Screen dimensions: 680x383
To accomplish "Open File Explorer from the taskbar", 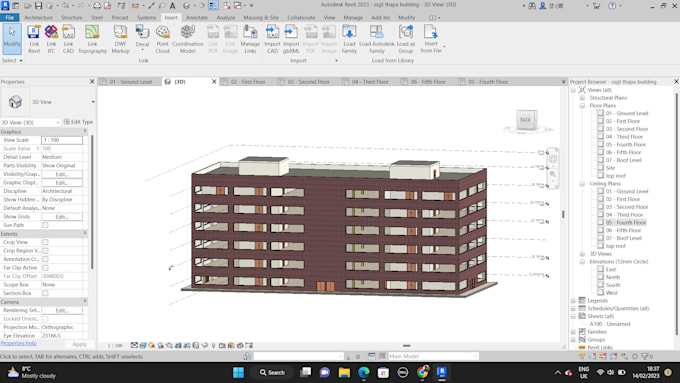I will coord(344,373).
